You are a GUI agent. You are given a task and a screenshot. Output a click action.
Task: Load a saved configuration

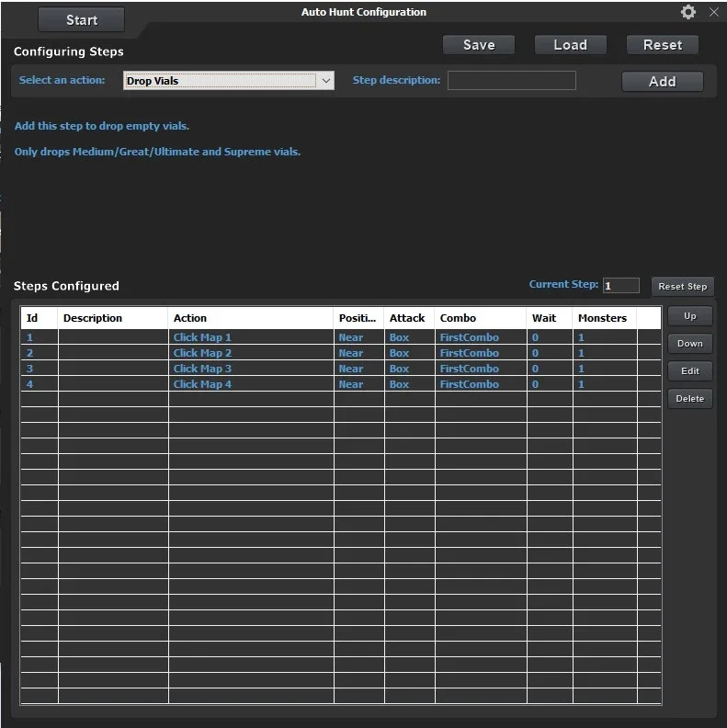[x=570, y=45]
